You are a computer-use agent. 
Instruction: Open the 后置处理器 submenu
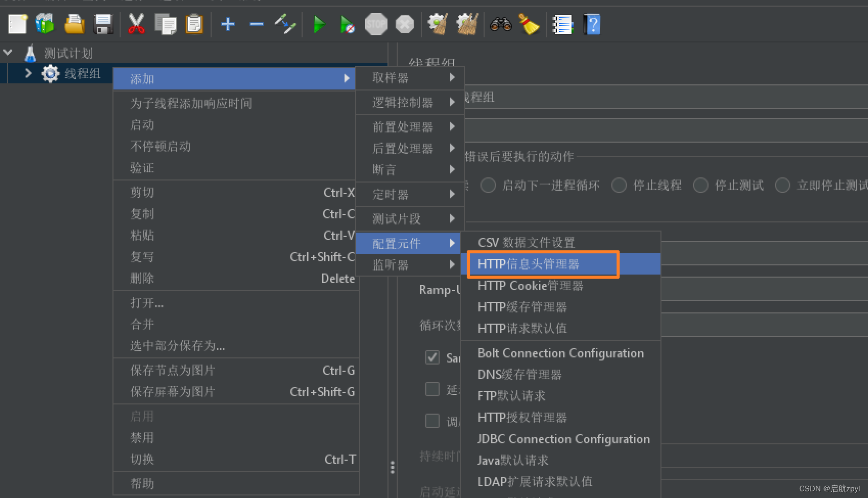coord(410,148)
